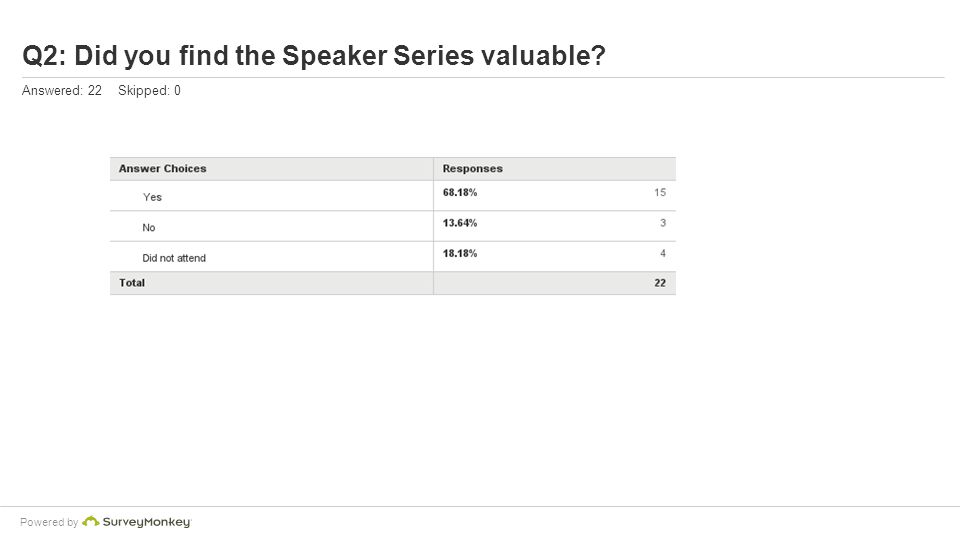Click the response count 3
960x540 pixels.
pyautogui.click(x=663, y=223)
